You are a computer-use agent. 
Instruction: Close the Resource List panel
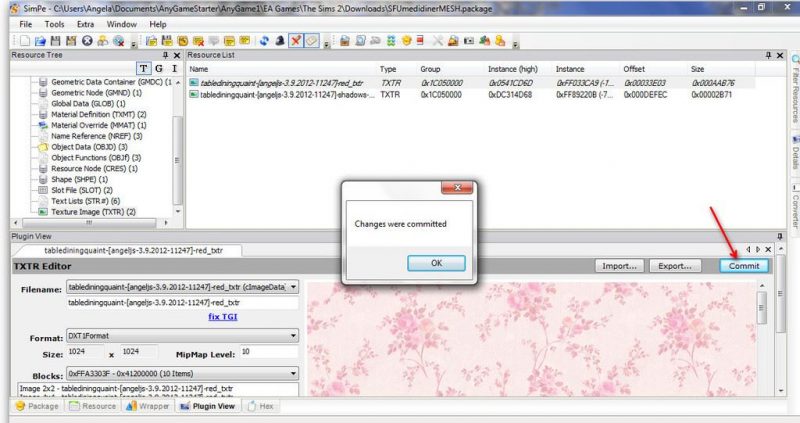[x=780, y=55]
